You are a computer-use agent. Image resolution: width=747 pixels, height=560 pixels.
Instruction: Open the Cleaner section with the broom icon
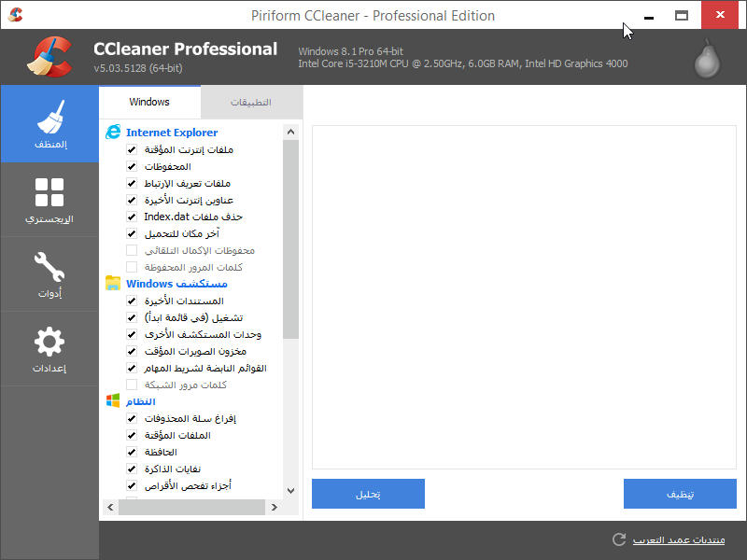point(49,124)
